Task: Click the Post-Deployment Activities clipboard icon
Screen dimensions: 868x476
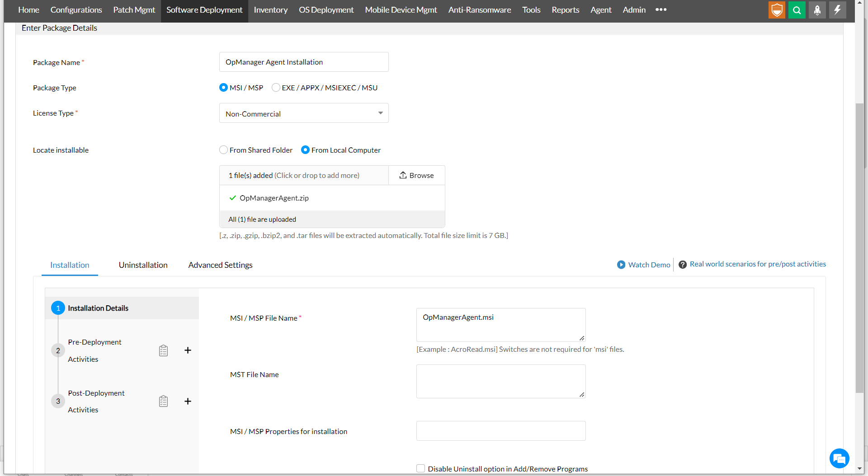Action: tap(163, 401)
